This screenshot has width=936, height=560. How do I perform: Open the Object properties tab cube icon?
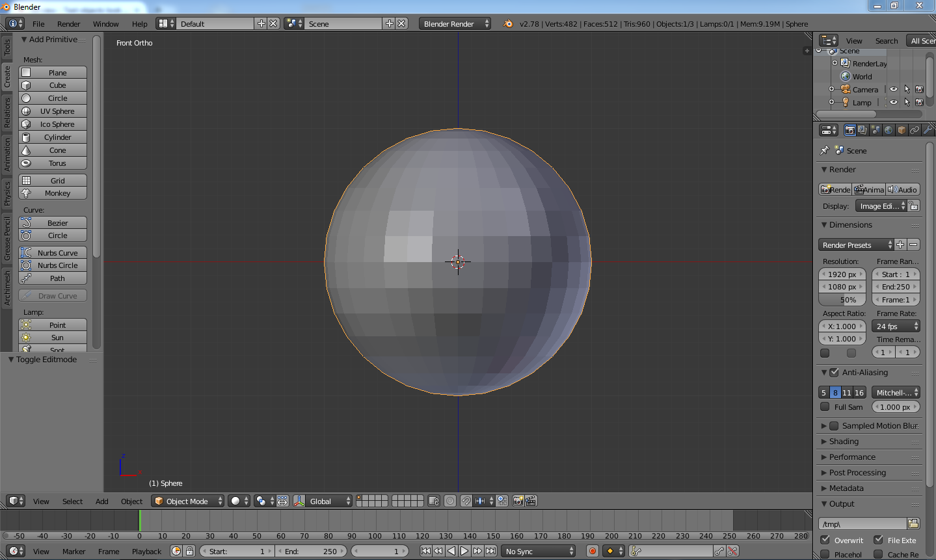coord(902,130)
